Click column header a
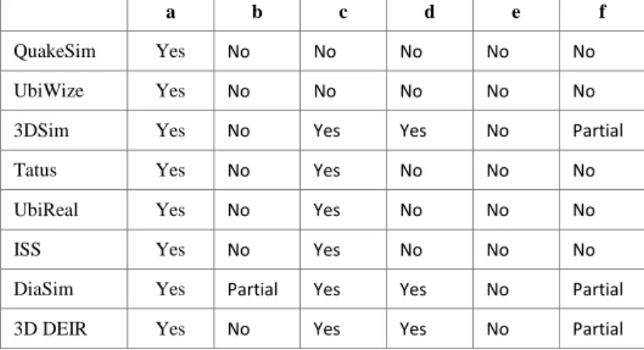Viewport: 644px width, 350px height. (171, 13)
